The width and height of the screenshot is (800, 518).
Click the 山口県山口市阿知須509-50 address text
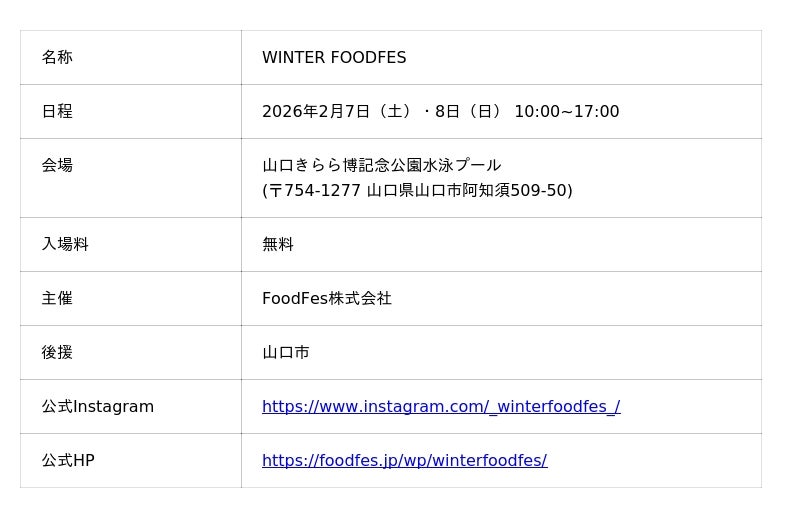(468, 190)
